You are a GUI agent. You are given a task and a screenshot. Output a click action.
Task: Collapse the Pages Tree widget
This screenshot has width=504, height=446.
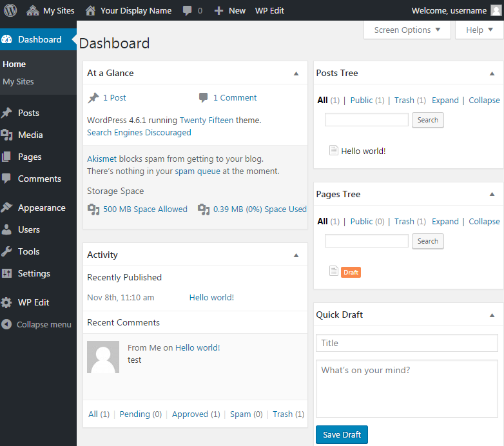(x=492, y=194)
